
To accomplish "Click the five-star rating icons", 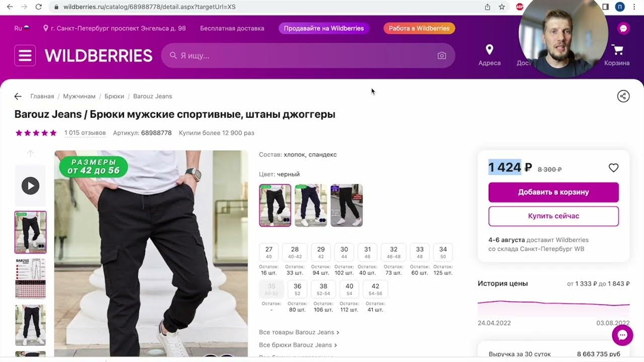I will tap(36, 133).
